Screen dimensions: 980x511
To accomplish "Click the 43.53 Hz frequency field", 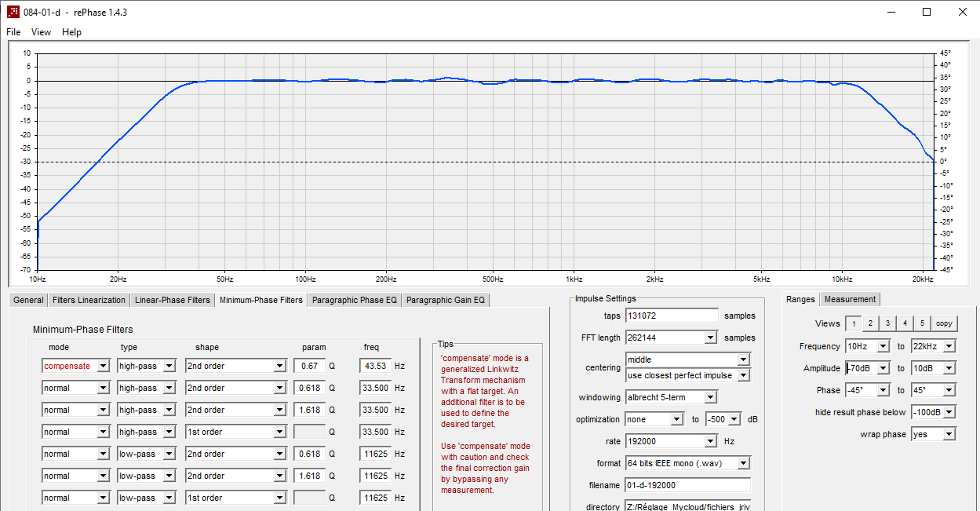I will (375, 366).
